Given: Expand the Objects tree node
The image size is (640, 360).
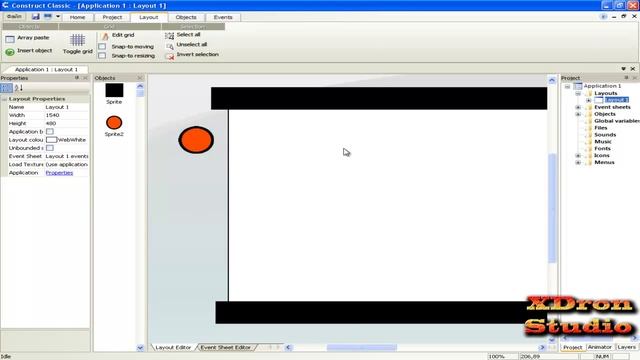Looking at the screenshot, I should pos(578,114).
